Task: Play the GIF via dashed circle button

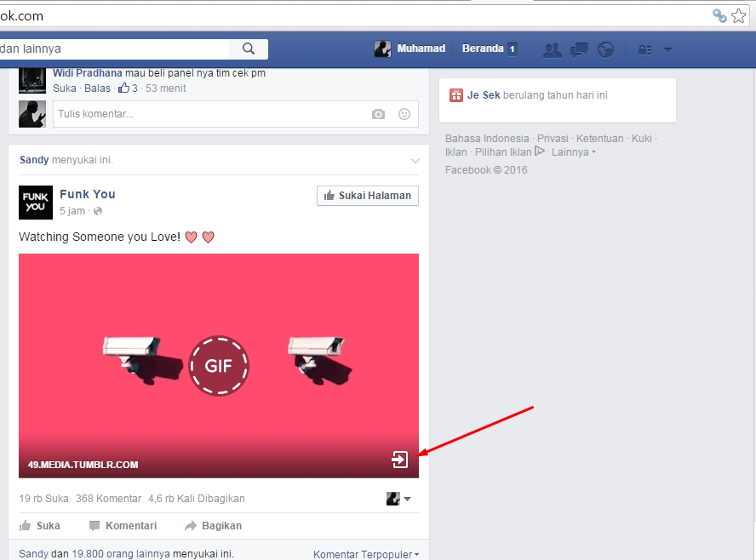Action: pos(219,366)
